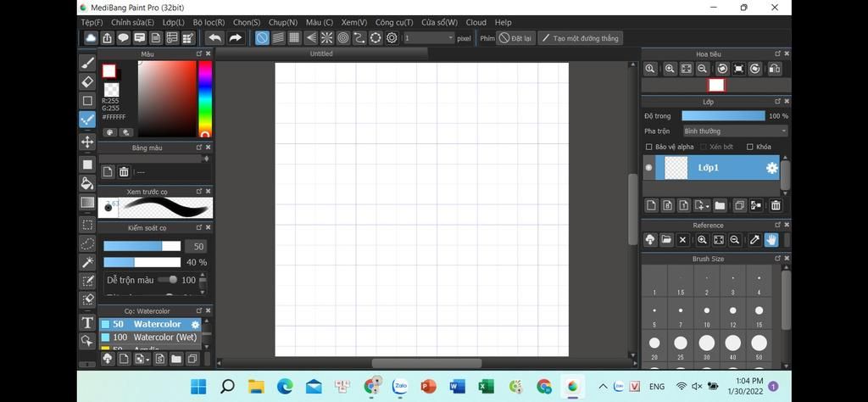The width and height of the screenshot is (868, 402).
Task: Switch to the Untitled canvas tab
Action: tap(321, 53)
